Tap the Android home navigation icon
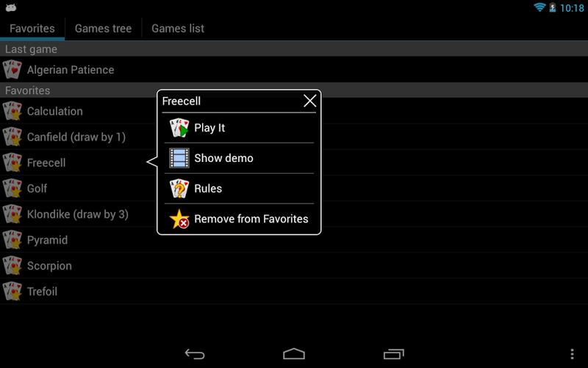 tap(294, 354)
